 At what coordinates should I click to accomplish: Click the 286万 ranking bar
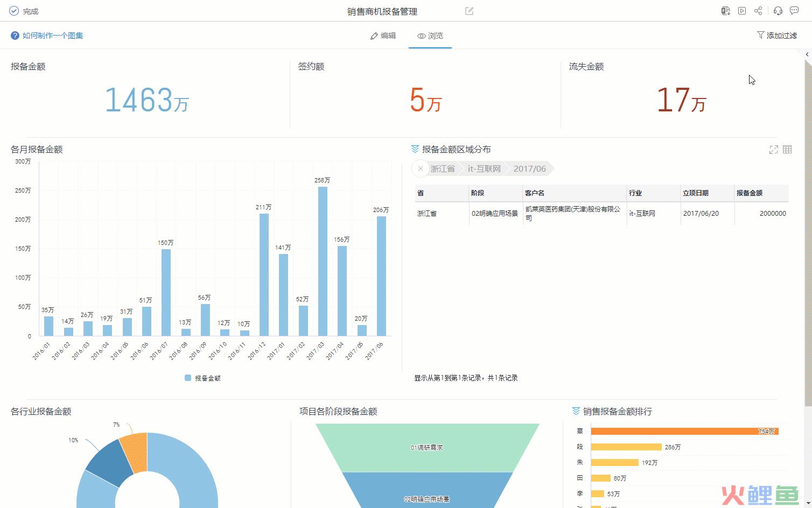coord(626,447)
